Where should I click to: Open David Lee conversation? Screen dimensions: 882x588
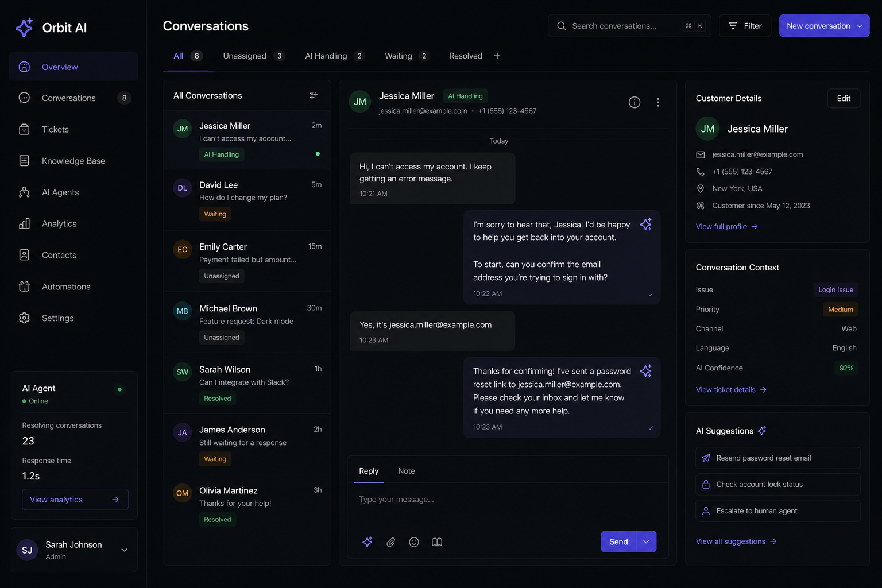[x=247, y=200]
